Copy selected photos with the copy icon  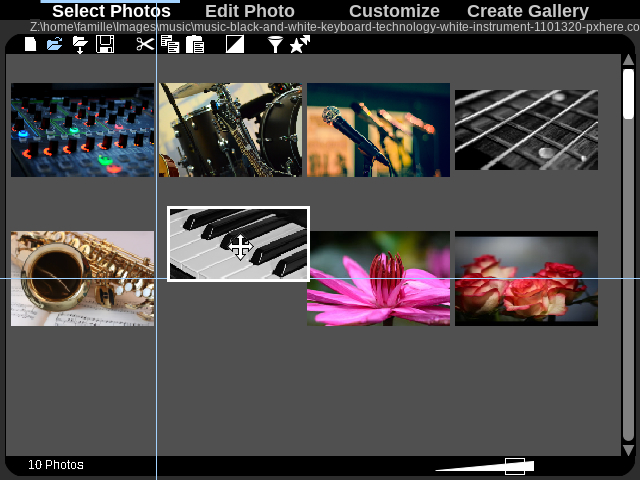170,44
